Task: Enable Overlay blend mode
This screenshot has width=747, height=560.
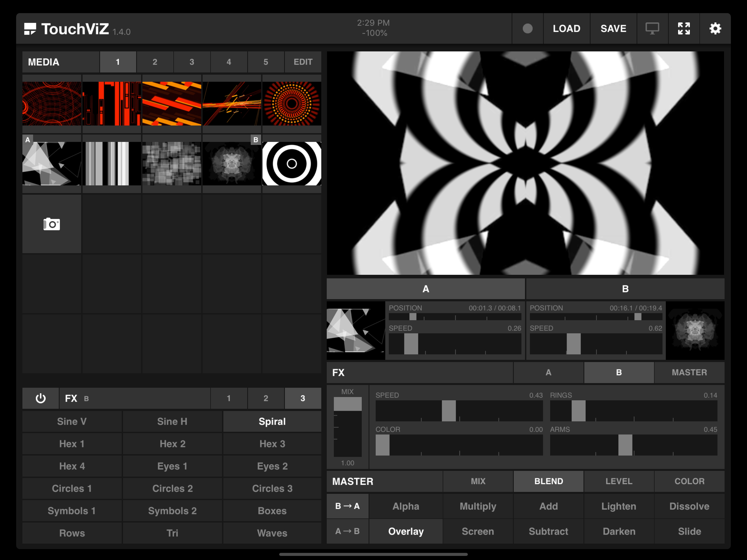Action: coord(405,531)
